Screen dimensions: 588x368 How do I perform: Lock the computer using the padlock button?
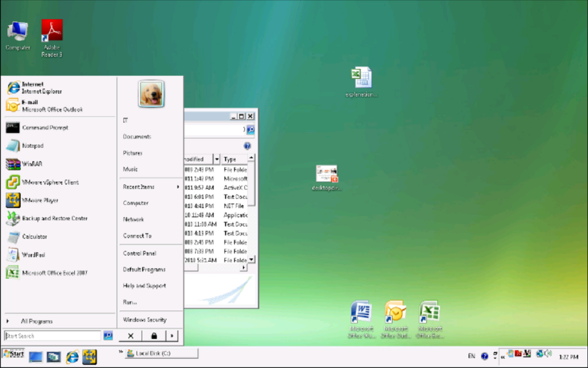(x=153, y=336)
